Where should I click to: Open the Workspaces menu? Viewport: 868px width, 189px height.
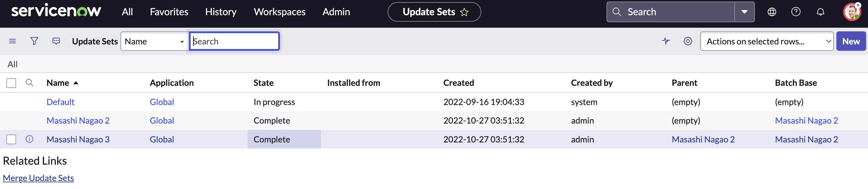click(279, 12)
